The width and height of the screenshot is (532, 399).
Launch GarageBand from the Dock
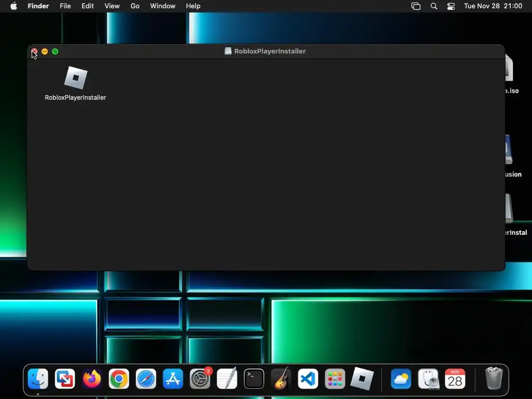(x=281, y=379)
